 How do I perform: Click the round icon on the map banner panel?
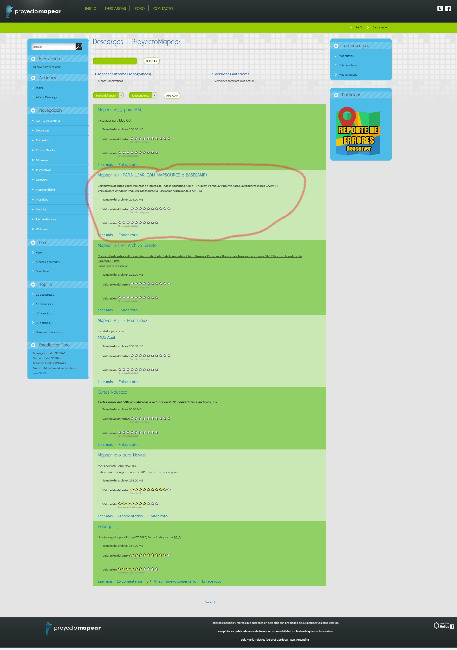[336, 95]
